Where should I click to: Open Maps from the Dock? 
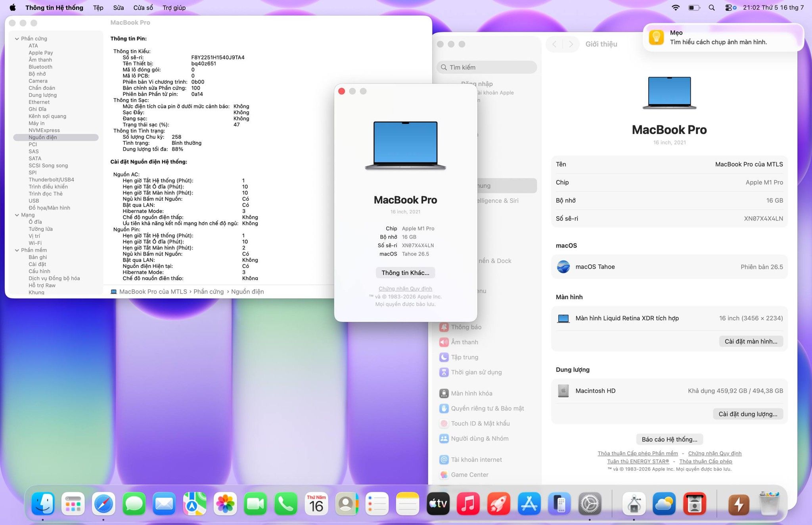click(x=195, y=504)
